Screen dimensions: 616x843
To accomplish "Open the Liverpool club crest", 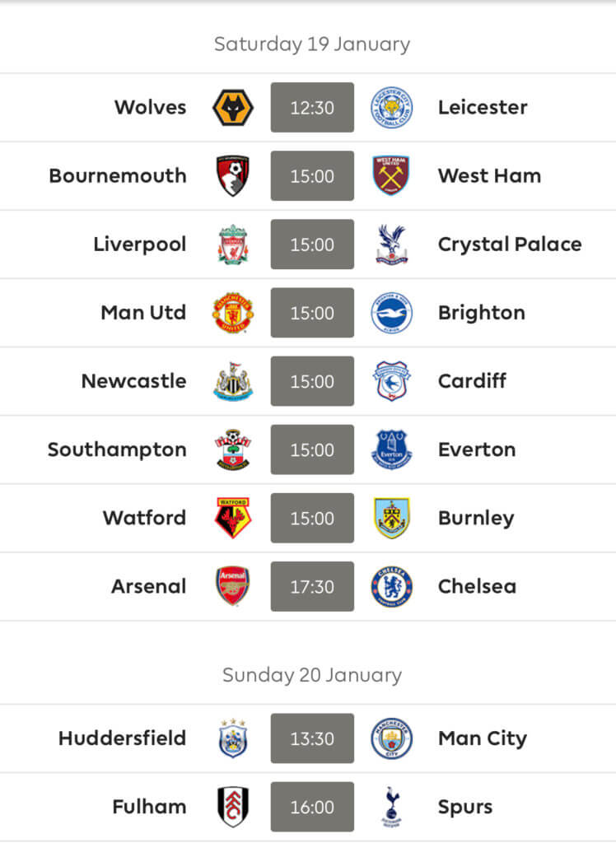I will tap(233, 244).
